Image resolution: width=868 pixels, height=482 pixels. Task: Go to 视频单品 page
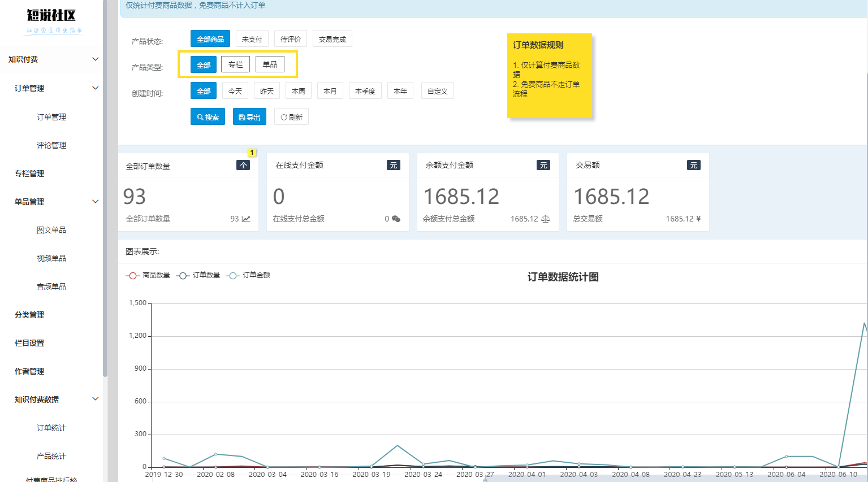(x=51, y=258)
